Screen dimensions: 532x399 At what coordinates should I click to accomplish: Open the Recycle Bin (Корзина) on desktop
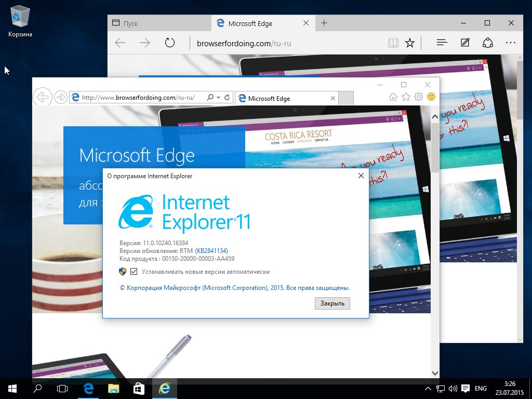(20, 22)
